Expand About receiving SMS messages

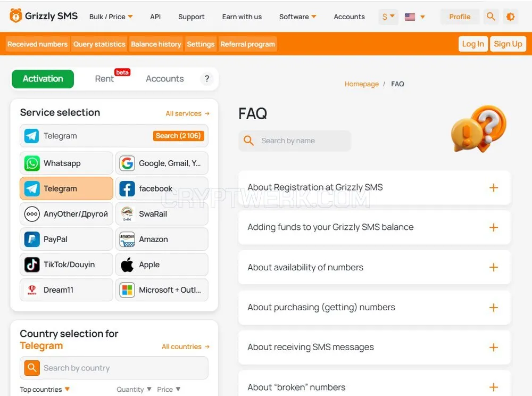(375, 347)
